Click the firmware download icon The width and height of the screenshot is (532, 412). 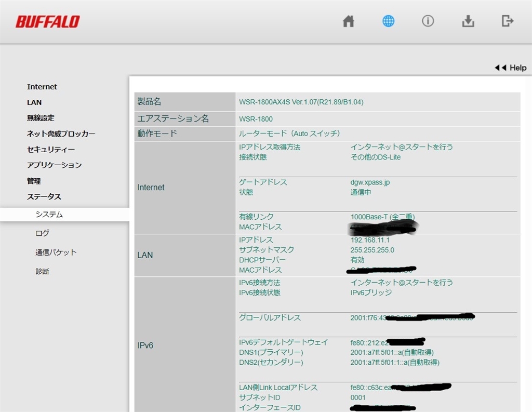[x=468, y=21]
